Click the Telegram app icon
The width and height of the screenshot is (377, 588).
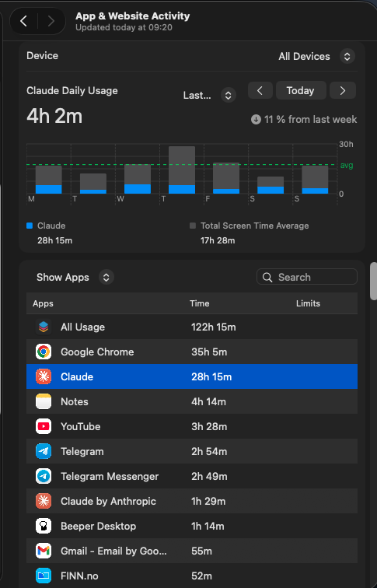pos(44,451)
